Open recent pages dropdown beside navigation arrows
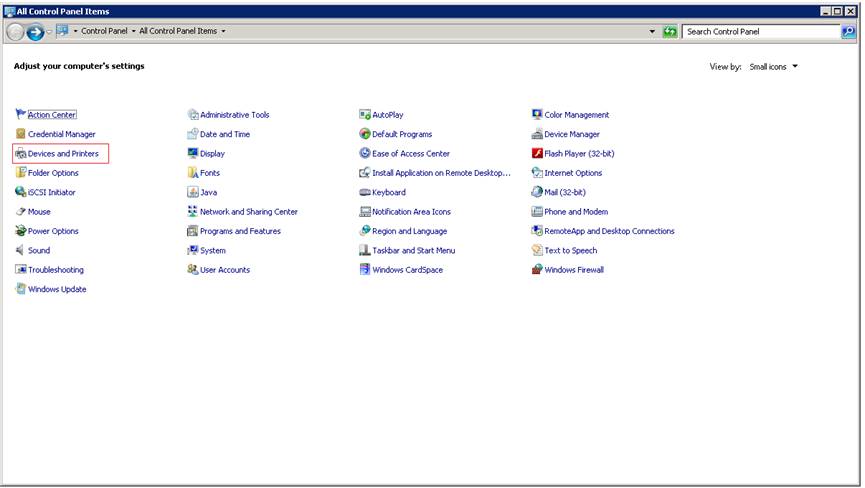 pos(50,31)
